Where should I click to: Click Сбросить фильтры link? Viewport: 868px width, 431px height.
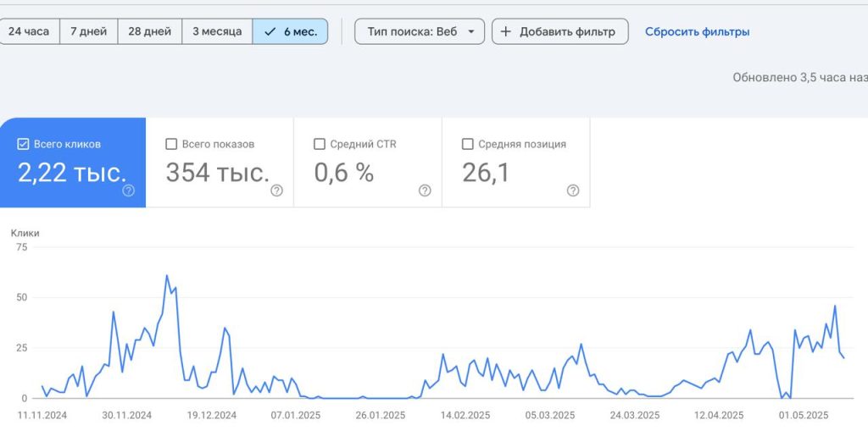coord(697,31)
